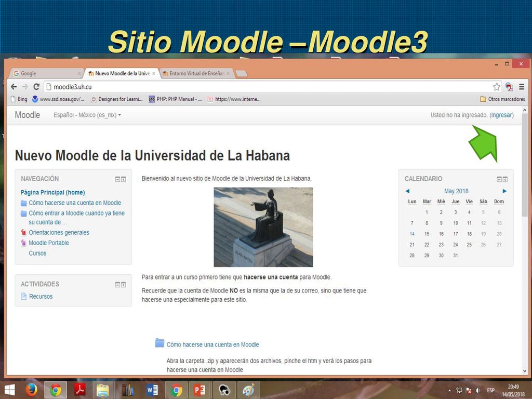Open Cómo entrar a Moodle cuando ya tiene
Image resolution: width=532 pixels, height=399 pixels.
[77, 218]
